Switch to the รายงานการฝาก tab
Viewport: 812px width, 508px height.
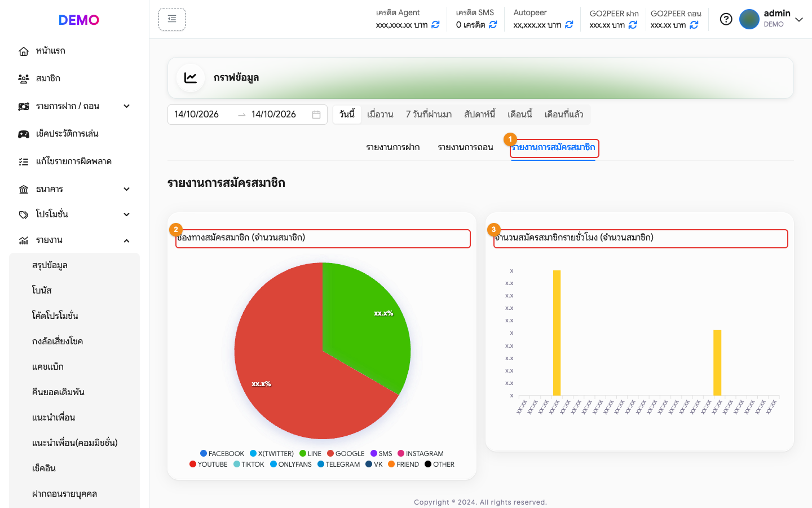[393, 147]
